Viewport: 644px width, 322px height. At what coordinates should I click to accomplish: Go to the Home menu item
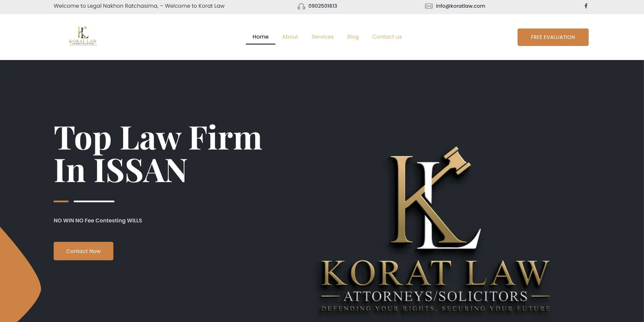[x=260, y=37]
